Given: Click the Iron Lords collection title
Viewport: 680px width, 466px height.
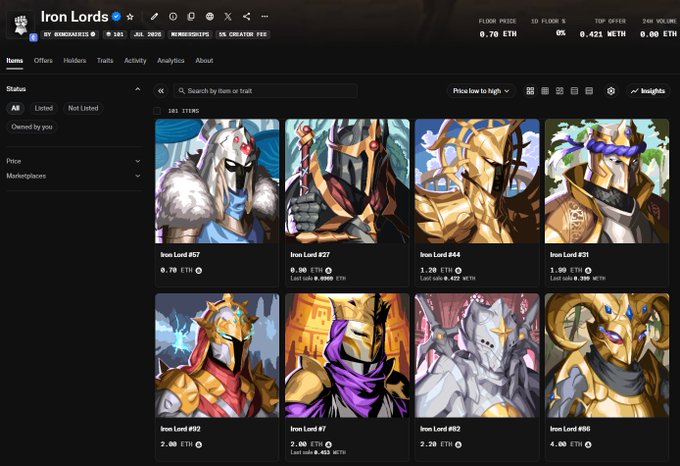Looking at the screenshot, I should pos(75,16).
